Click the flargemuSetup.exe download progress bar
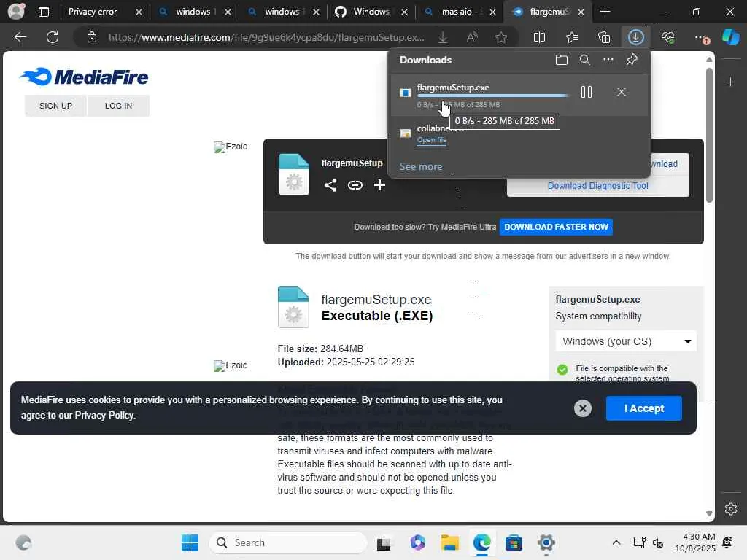747x560 pixels. pyautogui.click(x=492, y=96)
